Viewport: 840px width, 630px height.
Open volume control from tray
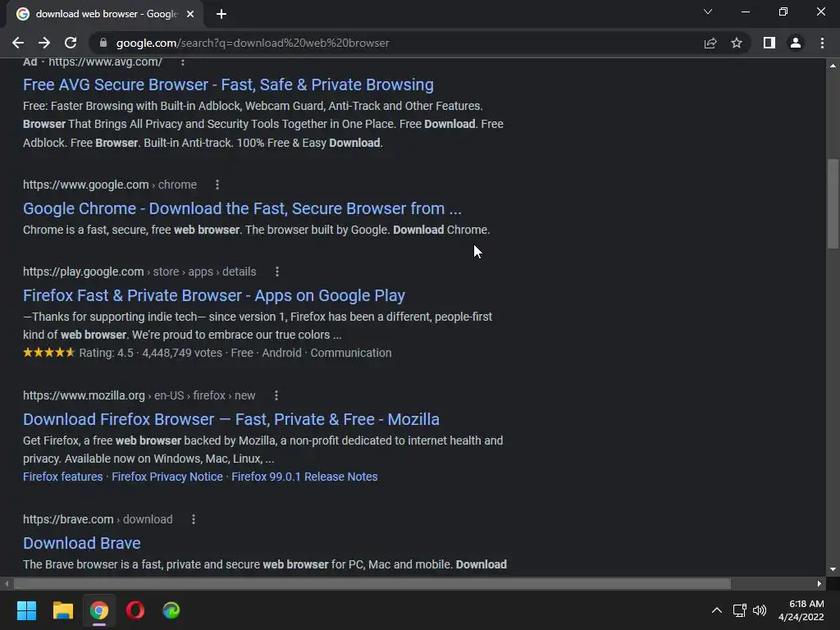[x=760, y=610]
